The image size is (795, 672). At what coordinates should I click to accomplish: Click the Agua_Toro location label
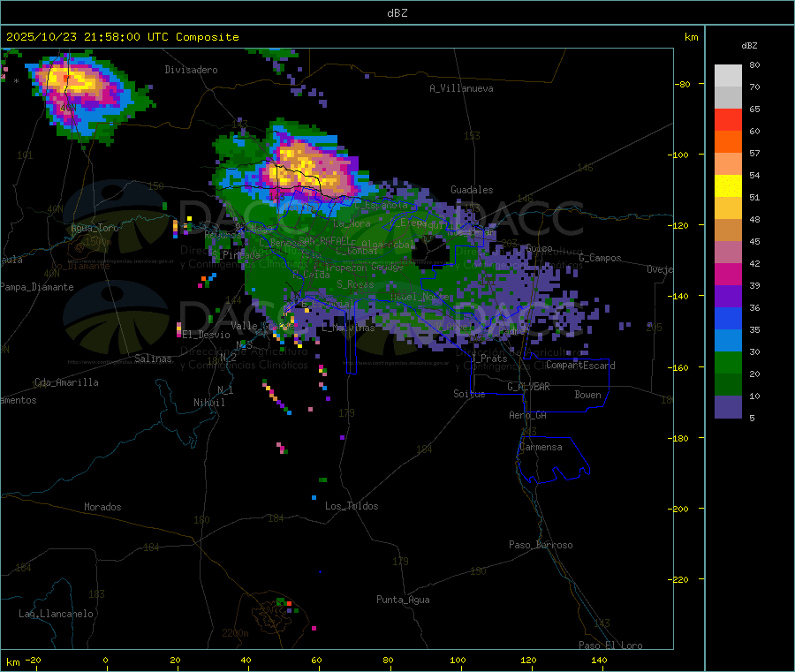click(95, 228)
